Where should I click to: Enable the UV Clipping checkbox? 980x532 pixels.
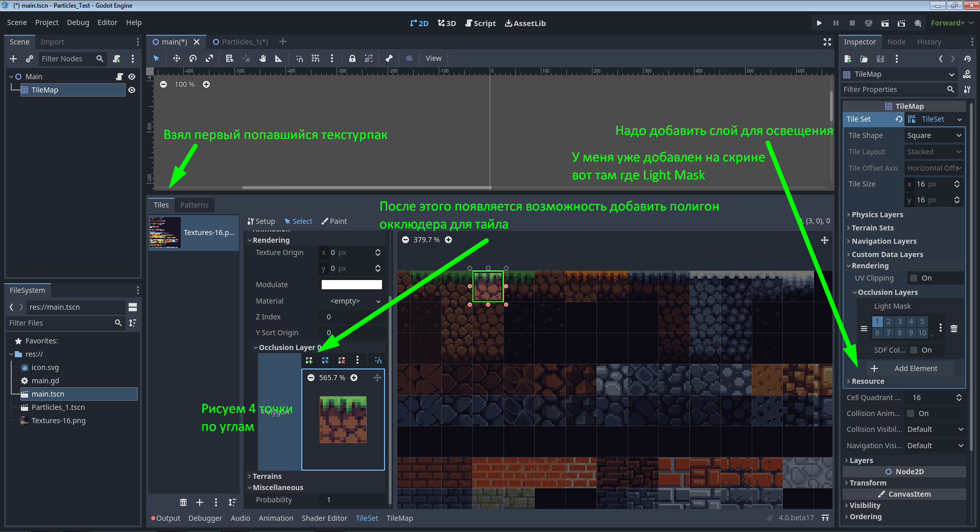(914, 278)
